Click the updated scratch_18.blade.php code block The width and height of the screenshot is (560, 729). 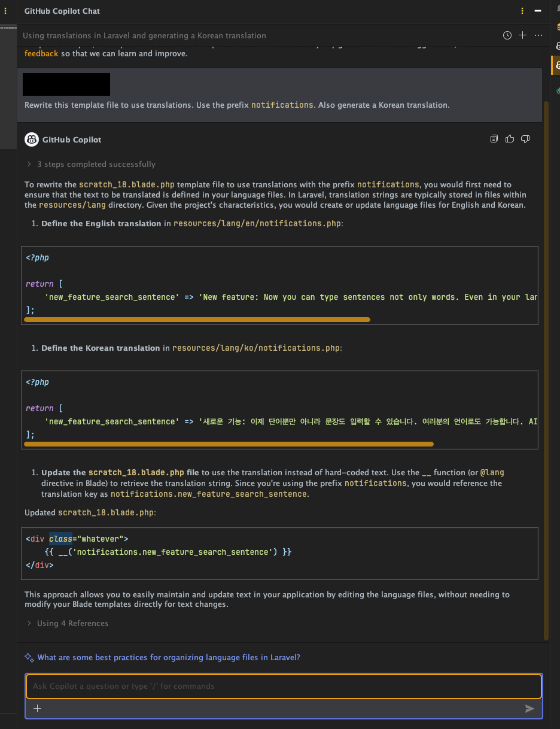coord(279,554)
